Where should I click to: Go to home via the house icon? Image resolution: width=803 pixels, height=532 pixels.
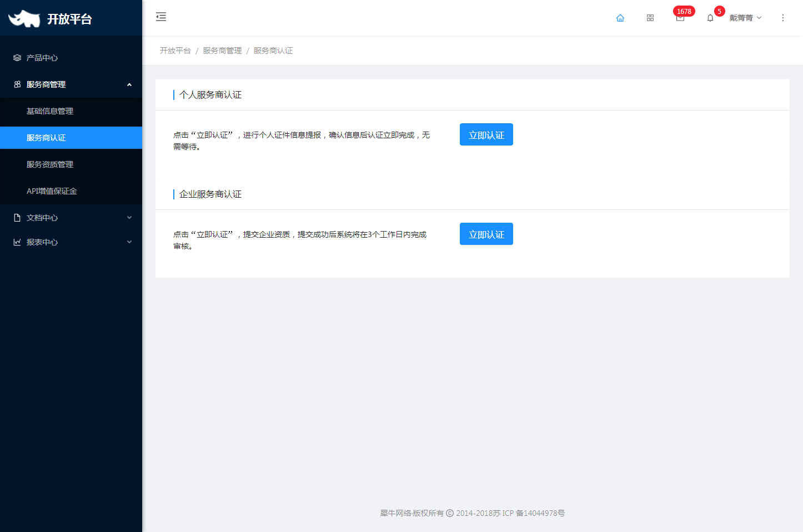pyautogui.click(x=620, y=18)
